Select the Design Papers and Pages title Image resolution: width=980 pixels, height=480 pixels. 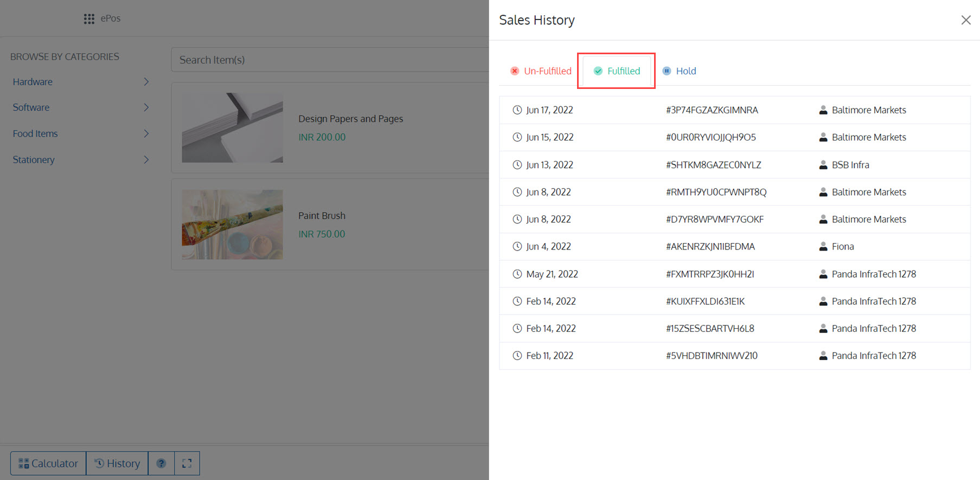[x=350, y=119]
